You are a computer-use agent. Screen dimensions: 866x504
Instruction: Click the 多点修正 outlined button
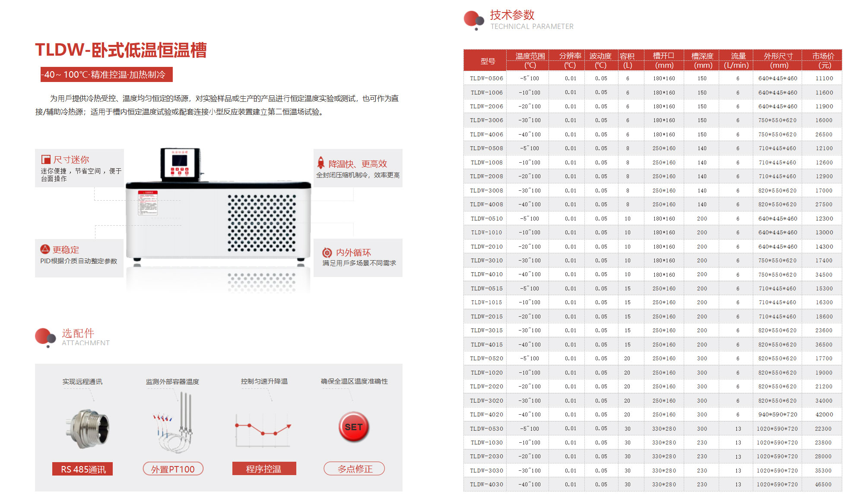point(354,469)
